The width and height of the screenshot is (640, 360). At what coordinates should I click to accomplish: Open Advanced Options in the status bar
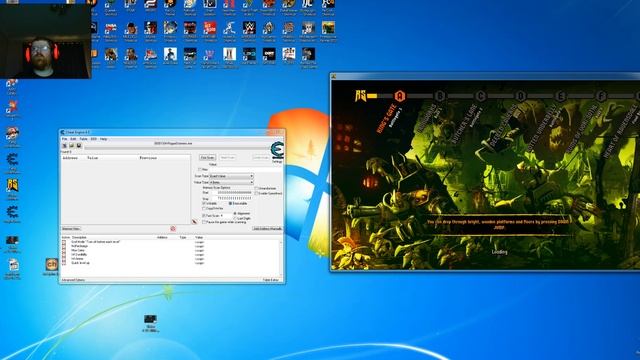(73, 280)
